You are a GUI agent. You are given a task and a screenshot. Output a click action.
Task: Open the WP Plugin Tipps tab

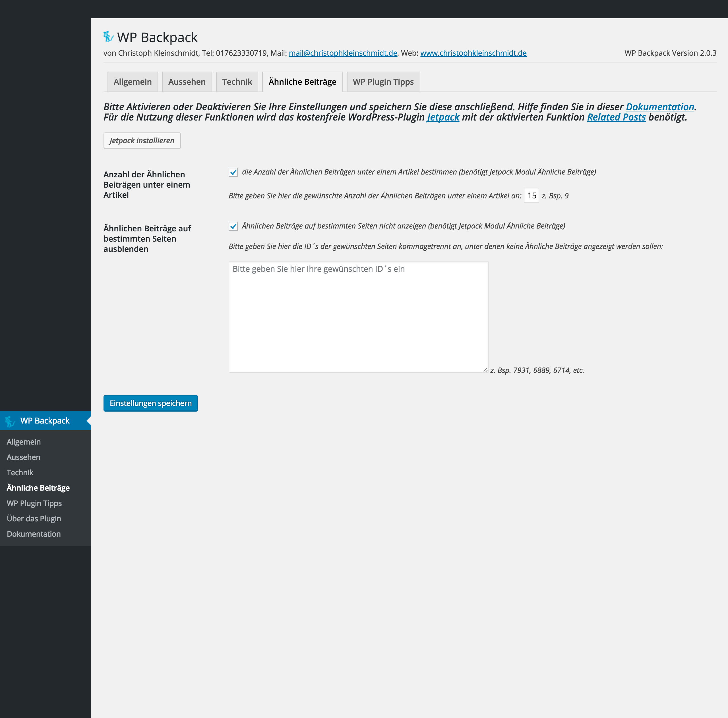click(383, 82)
